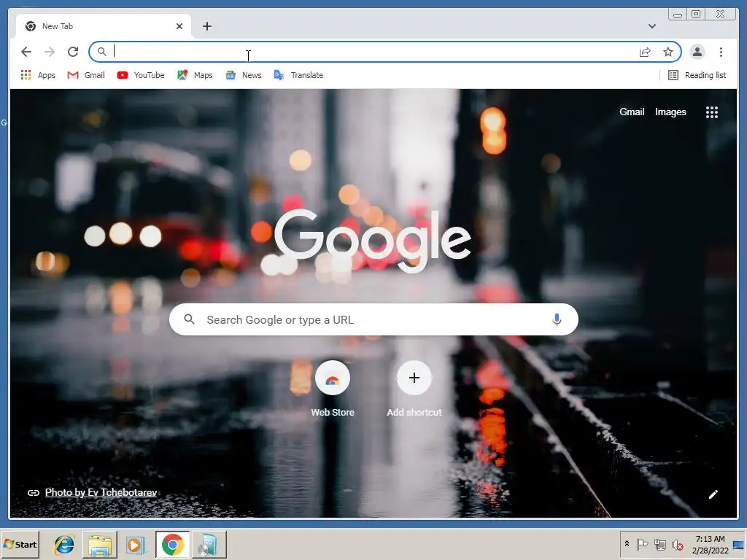Open Maps bookmark
Image resolution: width=747 pixels, height=560 pixels.
pyautogui.click(x=195, y=75)
